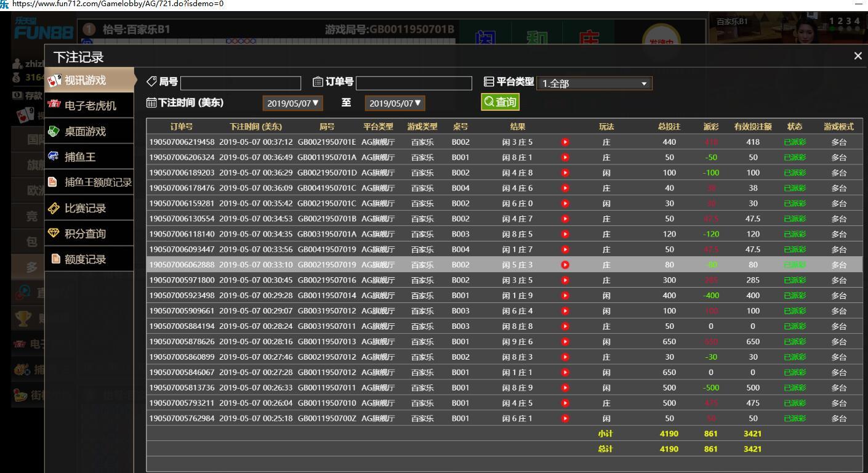Click the browser address bar URL
The height and width of the screenshot is (473, 868).
click(x=118, y=4)
